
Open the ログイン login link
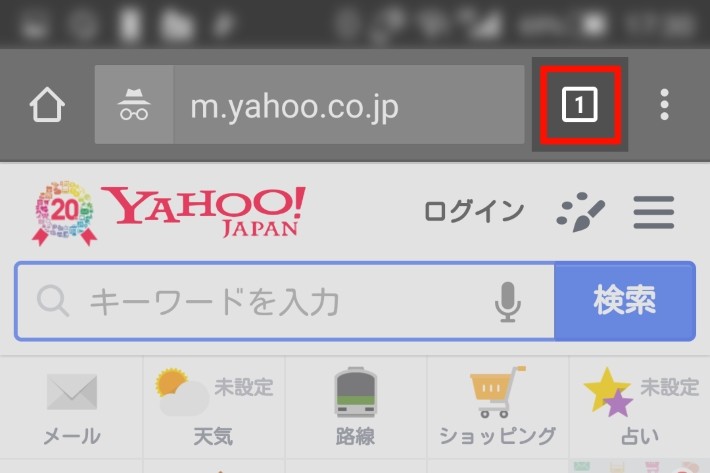tap(474, 211)
